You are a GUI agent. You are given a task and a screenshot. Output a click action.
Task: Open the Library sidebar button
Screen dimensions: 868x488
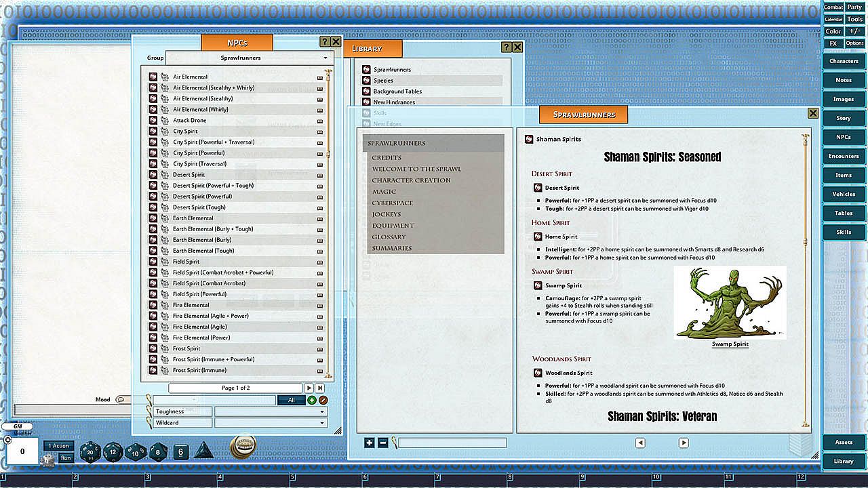pyautogui.click(x=844, y=461)
